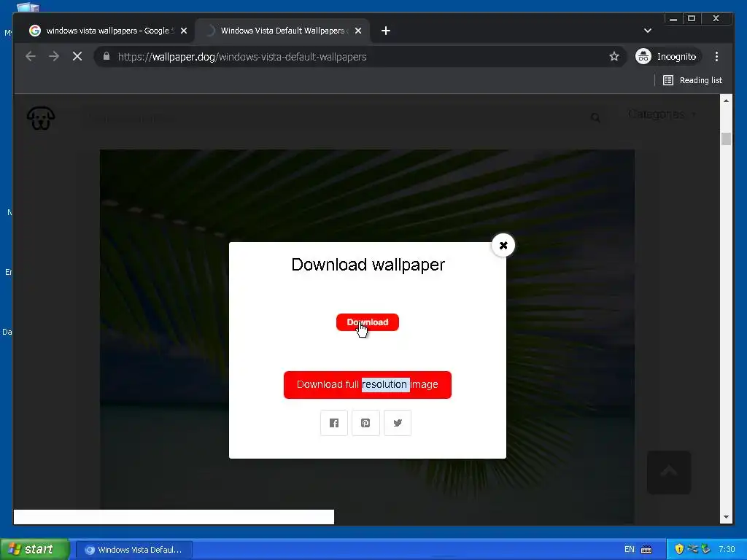Screen dimensions: 747x560
Task: Share wallpaper on Facebook
Action: point(334,423)
